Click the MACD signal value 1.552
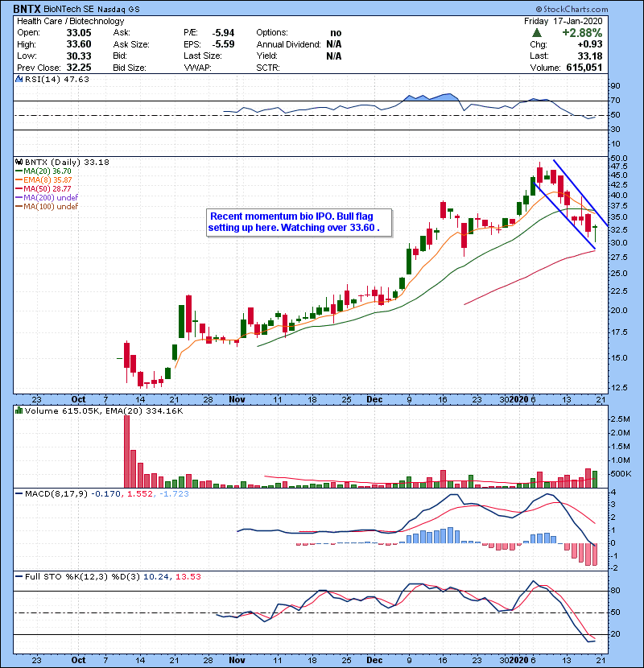 point(140,494)
